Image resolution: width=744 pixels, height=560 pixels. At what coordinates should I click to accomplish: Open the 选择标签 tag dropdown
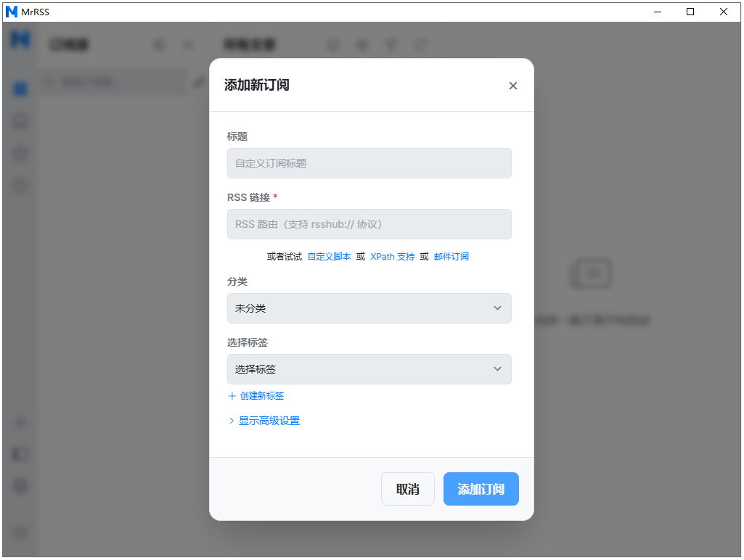(369, 369)
